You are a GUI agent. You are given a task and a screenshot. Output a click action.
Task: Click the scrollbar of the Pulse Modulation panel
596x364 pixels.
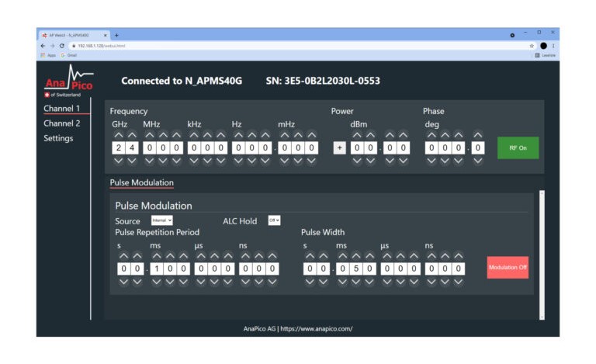click(542, 255)
